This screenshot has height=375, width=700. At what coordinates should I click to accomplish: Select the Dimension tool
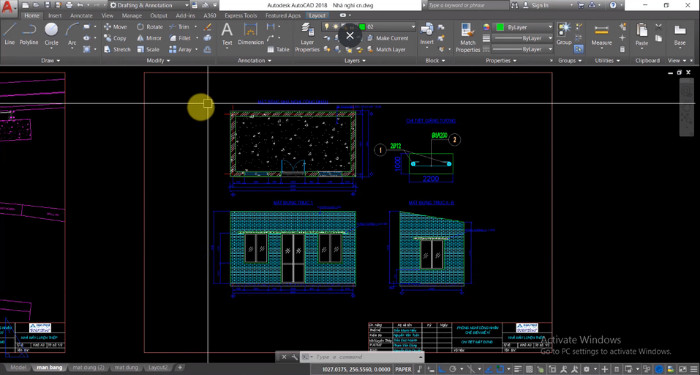[x=250, y=34]
